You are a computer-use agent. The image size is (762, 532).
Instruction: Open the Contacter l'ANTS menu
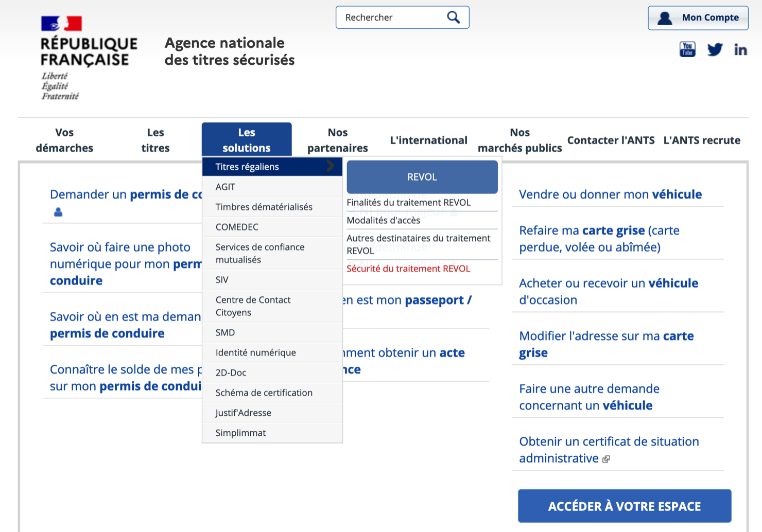pyautogui.click(x=611, y=140)
